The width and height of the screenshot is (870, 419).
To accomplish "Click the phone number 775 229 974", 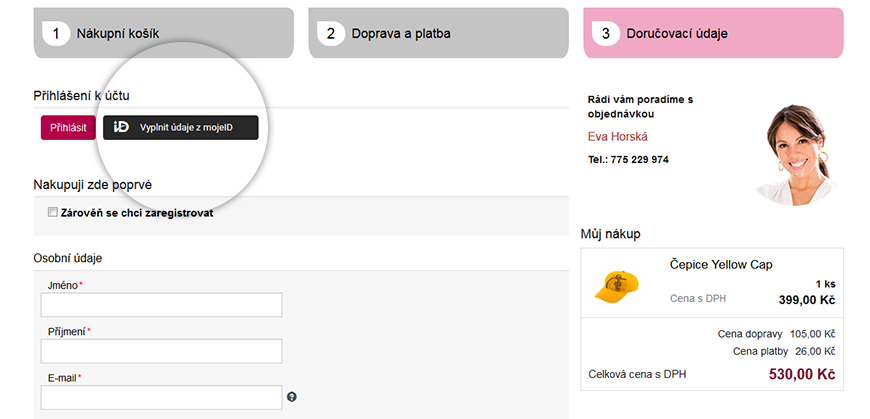I will click(640, 160).
